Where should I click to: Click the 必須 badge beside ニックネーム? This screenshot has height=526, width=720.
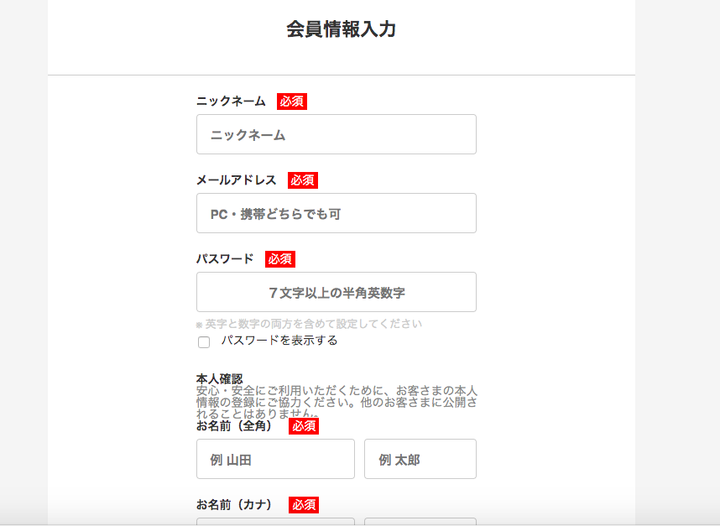coord(291,101)
